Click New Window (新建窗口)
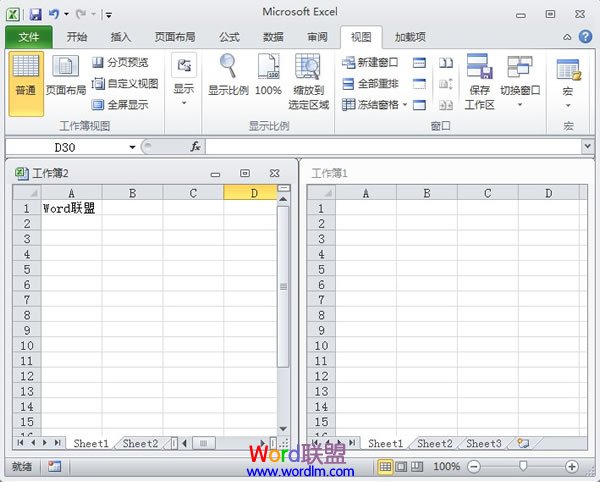This screenshot has height=482, width=600. 370,62
